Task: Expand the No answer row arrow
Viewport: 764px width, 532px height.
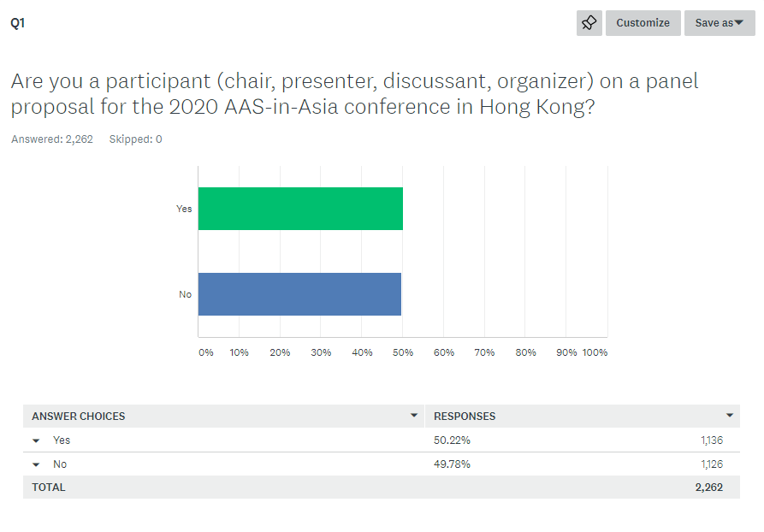Action: coord(36,464)
